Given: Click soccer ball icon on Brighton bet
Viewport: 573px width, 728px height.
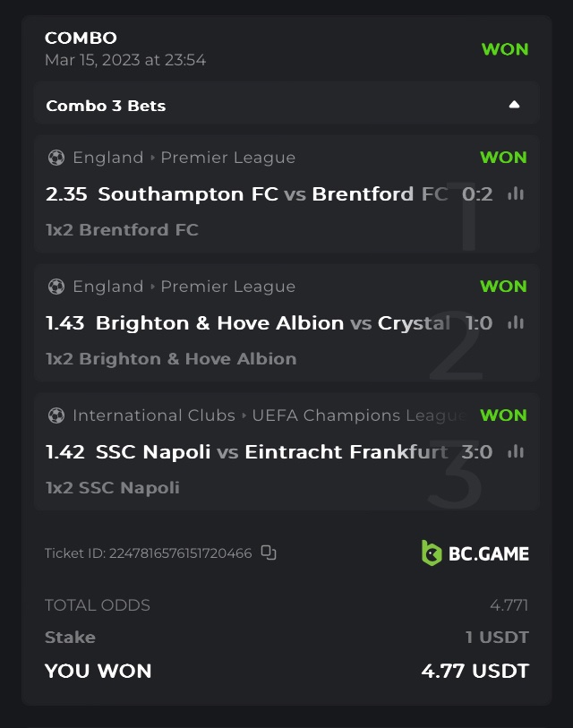Looking at the screenshot, I should pos(56,287).
